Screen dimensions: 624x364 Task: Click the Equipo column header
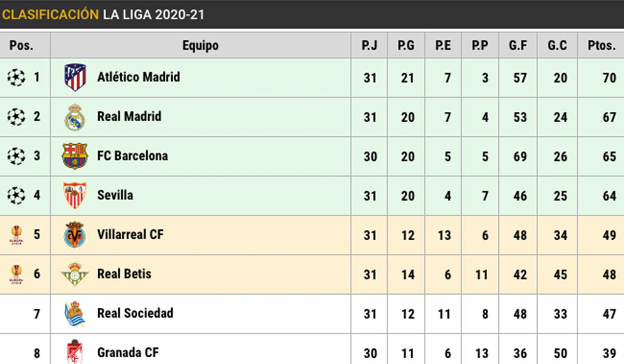click(x=200, y=46)
